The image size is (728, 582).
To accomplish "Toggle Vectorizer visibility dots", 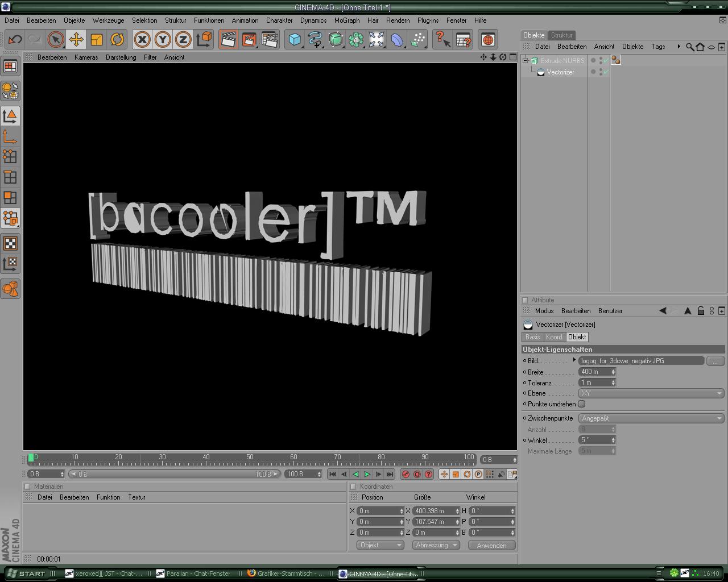I will [x=601, y=72].
